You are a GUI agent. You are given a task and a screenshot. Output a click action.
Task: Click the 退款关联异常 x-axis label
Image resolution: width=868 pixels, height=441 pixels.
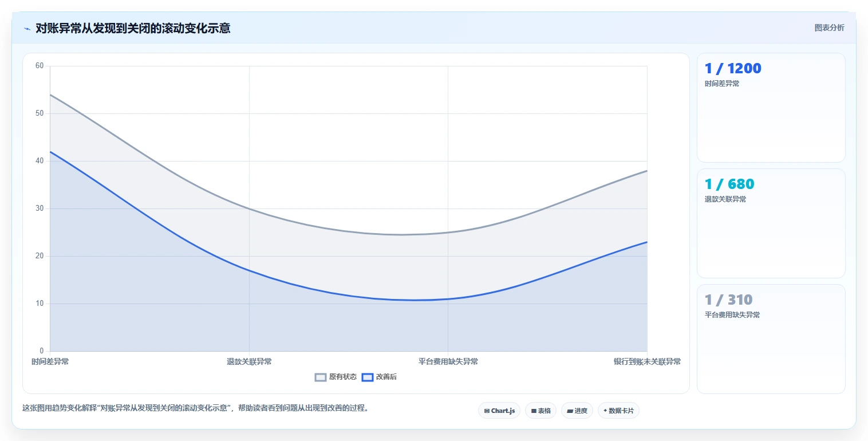(249, 361)
